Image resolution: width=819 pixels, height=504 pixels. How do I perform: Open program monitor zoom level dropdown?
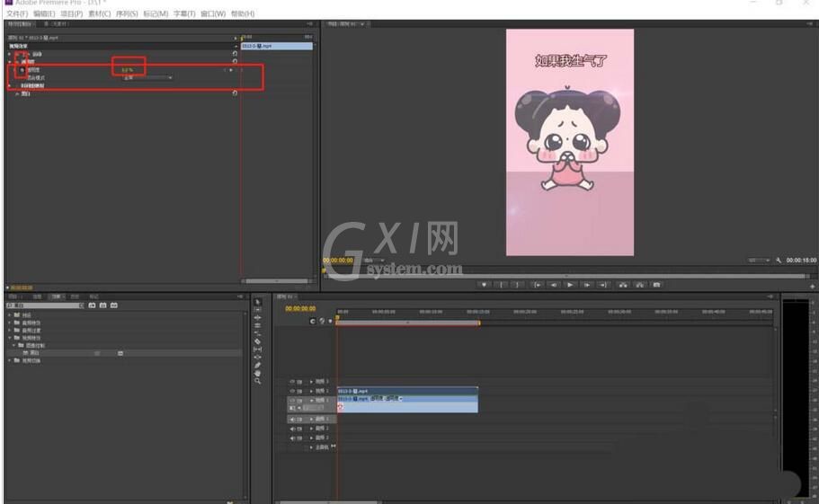pyautogui.click(x=375, y=260)
